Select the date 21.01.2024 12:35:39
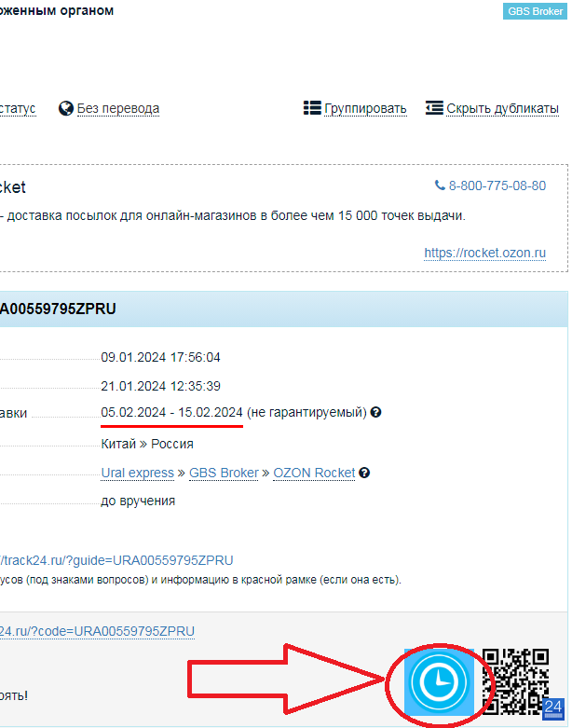Image resolution: width=572 pixels, height=728 pixels. (160, 386)
